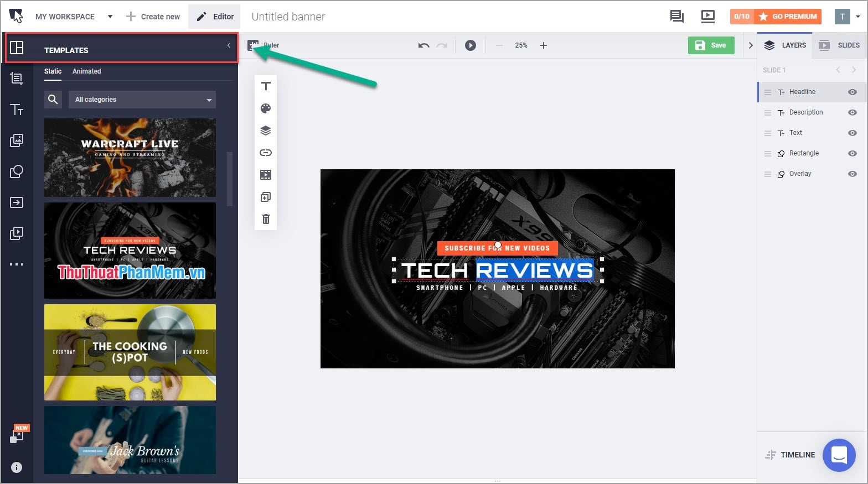This screenshot has height=484, width=868.
Task: Open the import arrow icon in sidebar
Action: click(17, 202)
